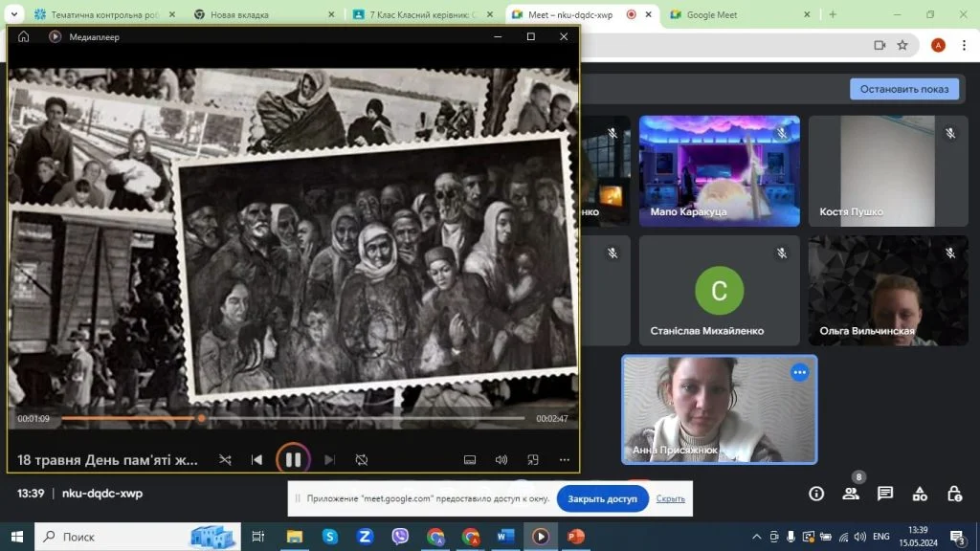Screen dimensions: 980x551
Task: Open Skype from taskbar
Action: (330, 537)
